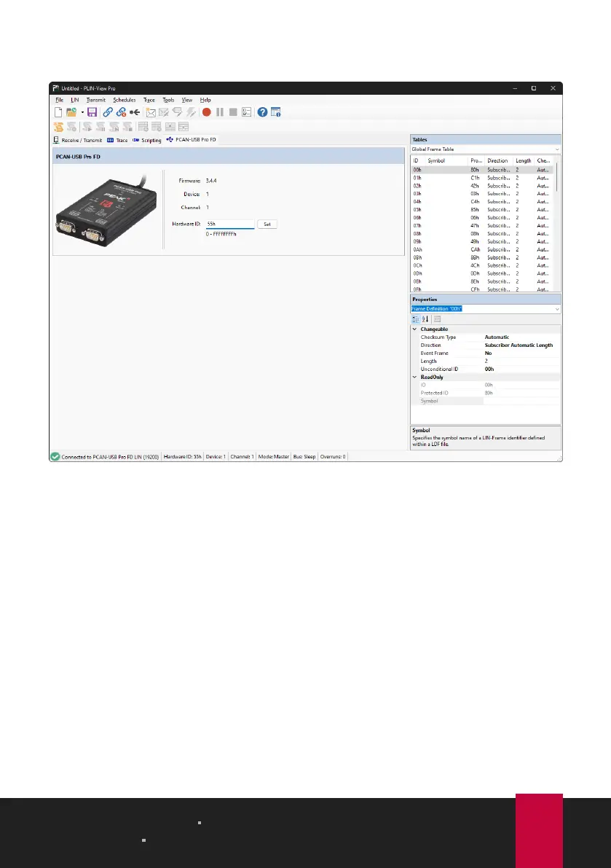Click the blue Help question mark icon

pyautogui.click(x=263, y=112)
